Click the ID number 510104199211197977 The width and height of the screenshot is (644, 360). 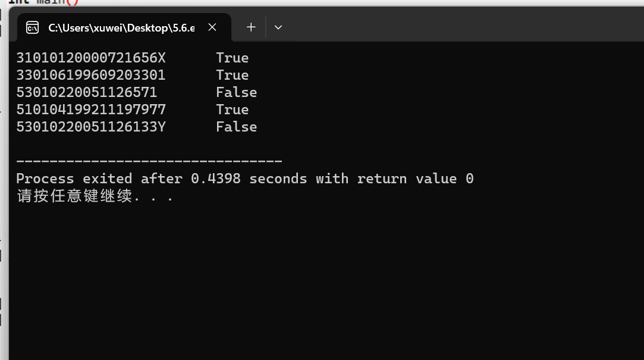[x=90, y=109]
